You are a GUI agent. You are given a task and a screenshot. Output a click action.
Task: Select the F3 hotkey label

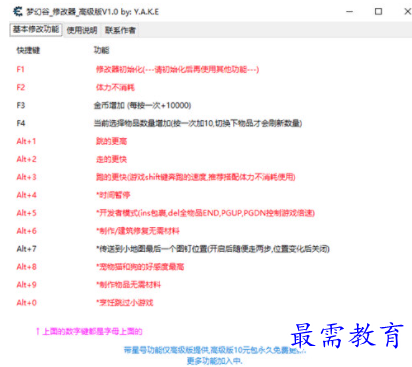click(21, 105)
